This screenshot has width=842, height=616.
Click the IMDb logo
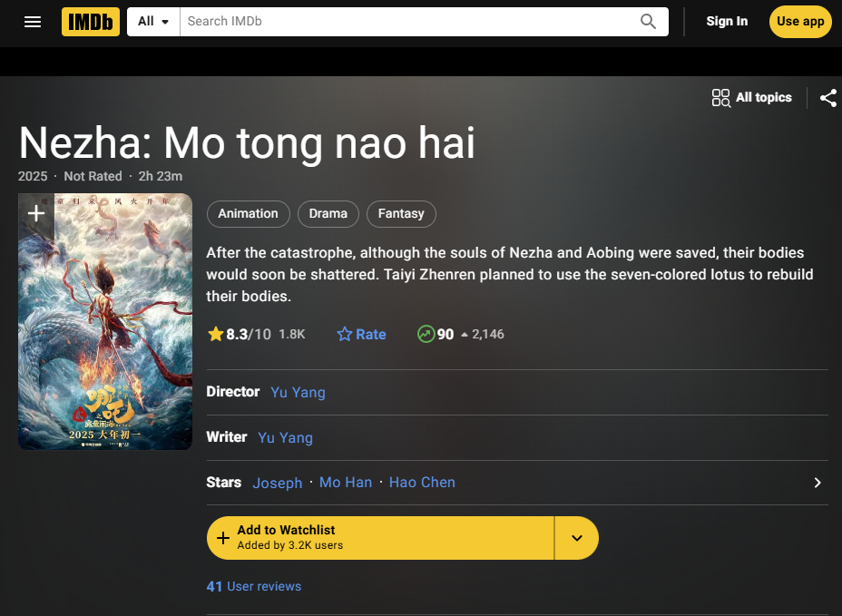point(91,22)
